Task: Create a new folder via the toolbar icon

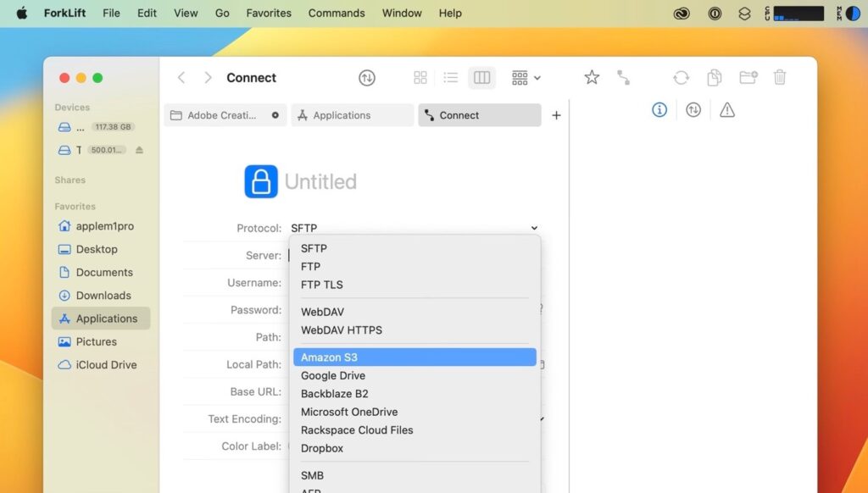Action: (x=748, y=77)
